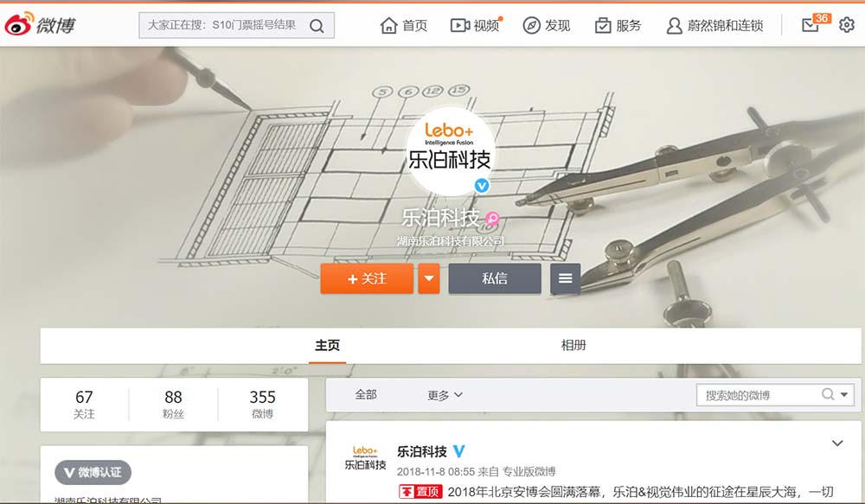Open the 视频 video icon
Viewport: 865px width, 504px height.
click(x=459, y=25)
